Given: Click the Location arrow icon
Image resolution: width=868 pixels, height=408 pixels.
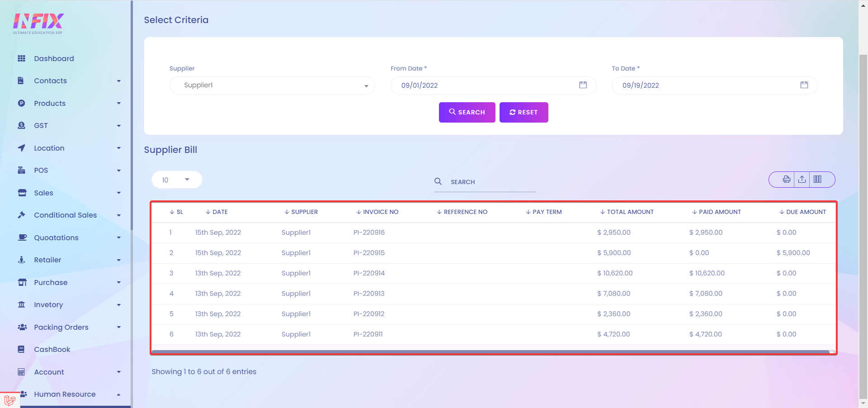Looking at the screenshot, I should click(x=21, y=148).
